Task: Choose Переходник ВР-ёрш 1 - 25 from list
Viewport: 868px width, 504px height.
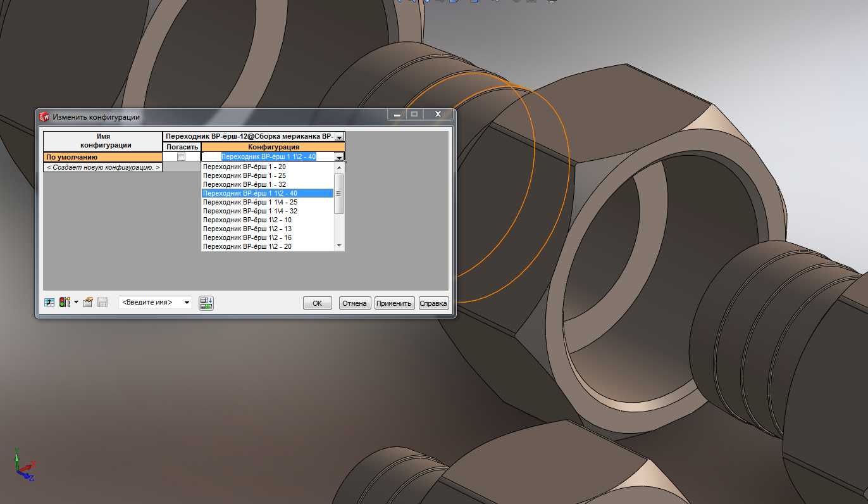Action: 268,176
